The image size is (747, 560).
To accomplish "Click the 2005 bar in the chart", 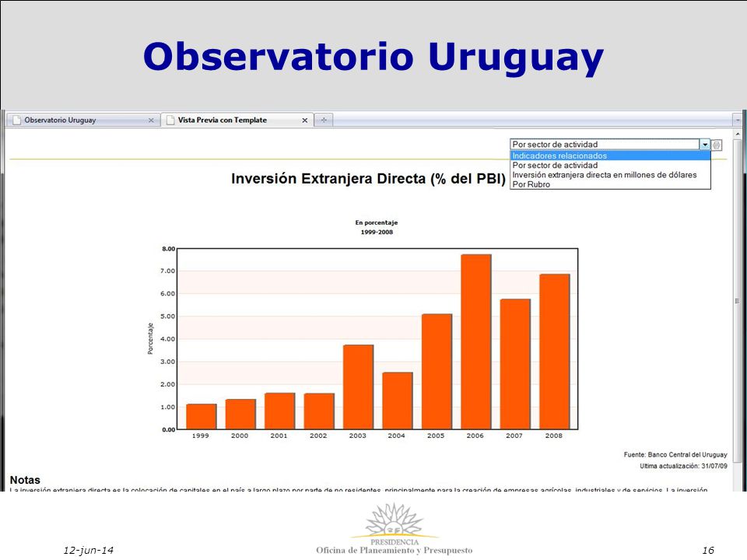I will point(437,372).
